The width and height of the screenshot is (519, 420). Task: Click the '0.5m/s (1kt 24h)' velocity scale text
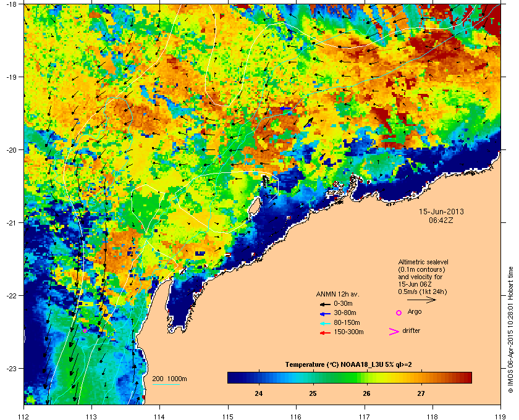pyautogui.click(x=423, y=292)
